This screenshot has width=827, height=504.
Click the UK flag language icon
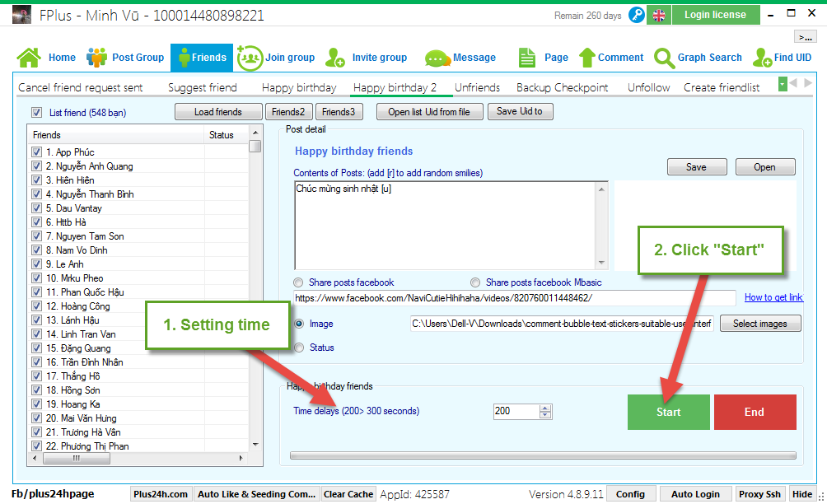click(x=659, y=16)
